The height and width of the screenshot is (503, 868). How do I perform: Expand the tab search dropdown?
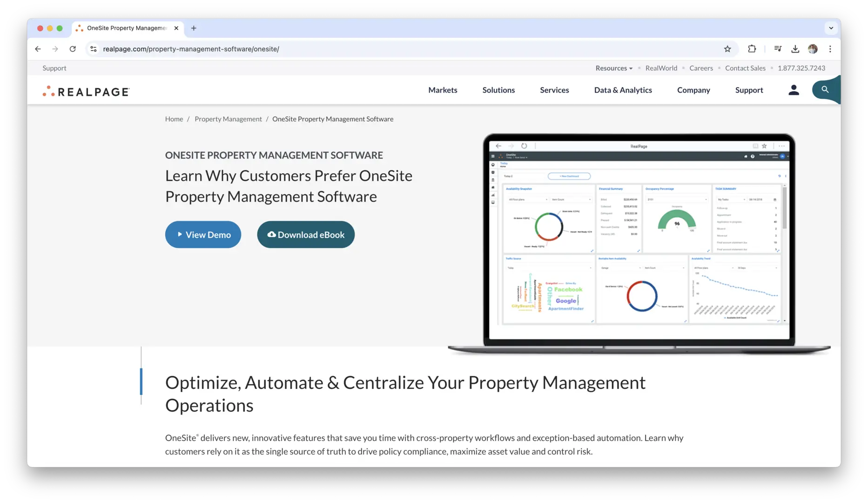[831, 28]
